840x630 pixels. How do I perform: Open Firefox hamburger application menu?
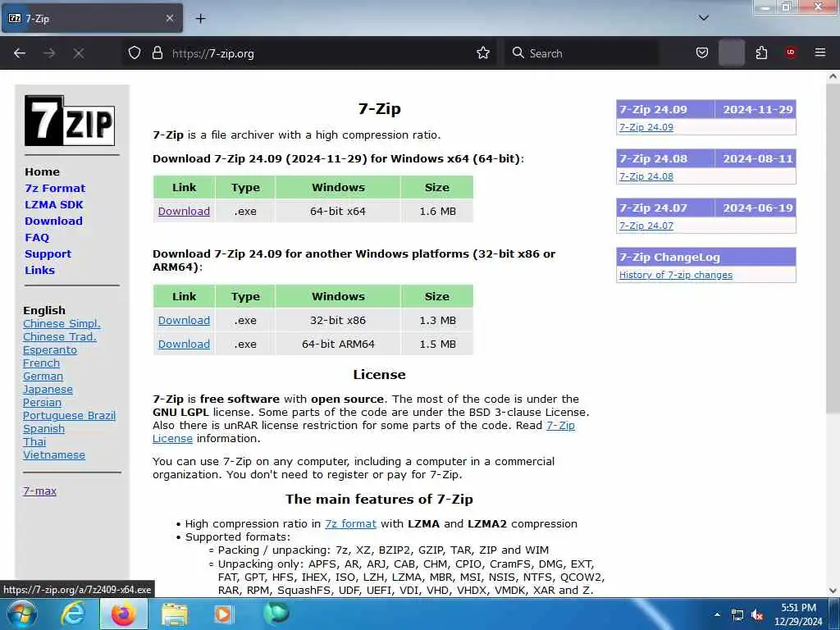coord(820,52)
